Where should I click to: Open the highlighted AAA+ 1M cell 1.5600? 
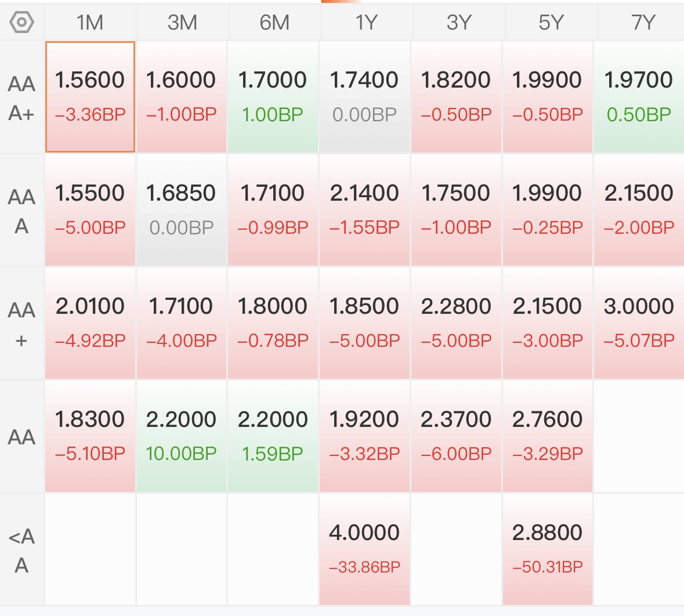[91, 97]
